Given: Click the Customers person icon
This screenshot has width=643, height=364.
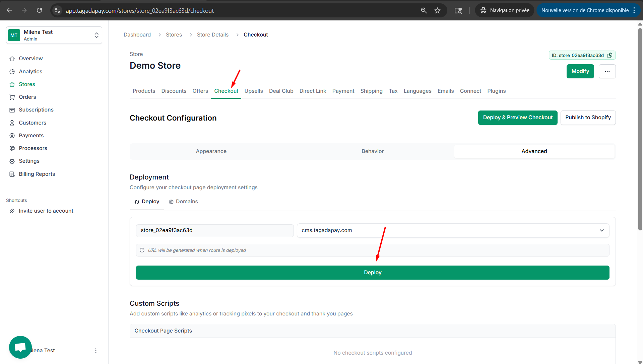Looking at the screenshot, I should 12,123.
